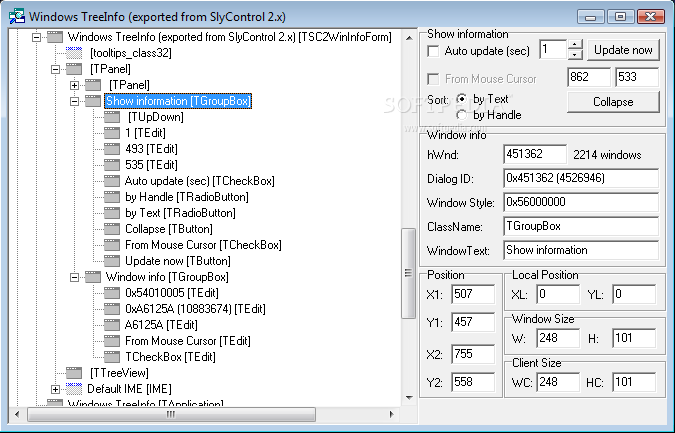Click the Y2 position field 558
Screen dimensions: 675x433
pyautogui.click(x=473, y=382)
